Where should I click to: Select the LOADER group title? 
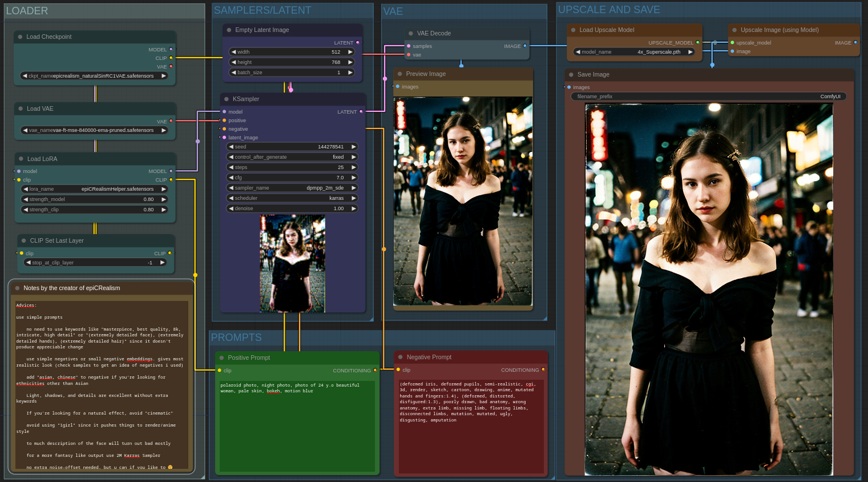[x=27, y=11]
